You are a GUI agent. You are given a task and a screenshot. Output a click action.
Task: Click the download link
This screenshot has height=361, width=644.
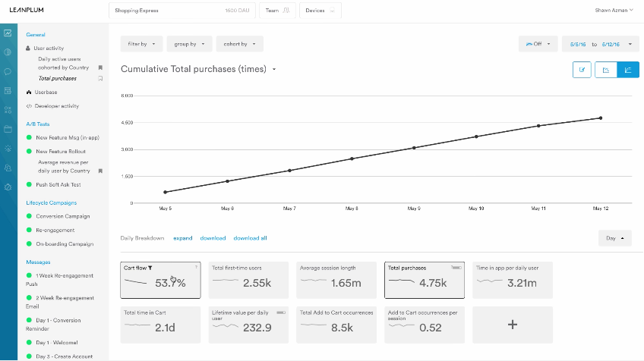(x=213, y=238)
